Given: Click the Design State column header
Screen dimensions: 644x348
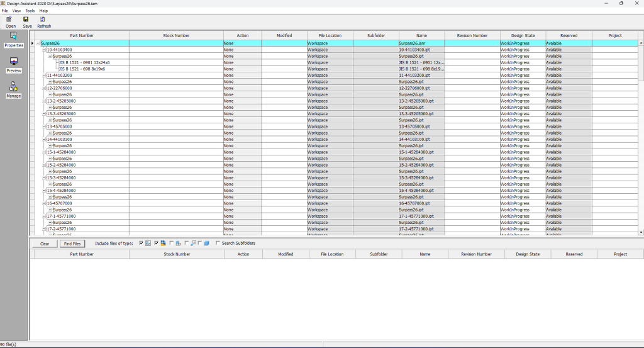Looking at the screenshot, I should tap(523, 35).
